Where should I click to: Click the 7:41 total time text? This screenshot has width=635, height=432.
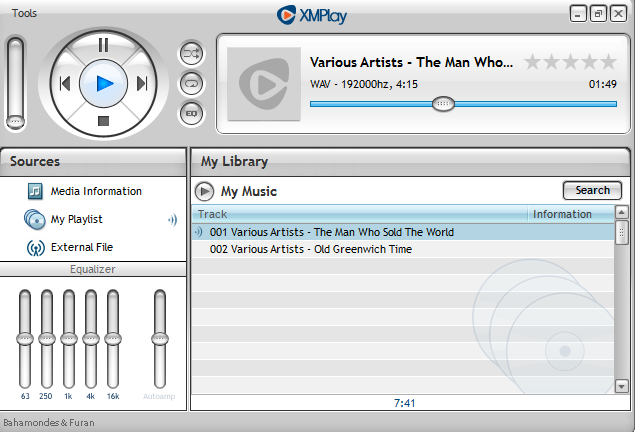[405, 403]
